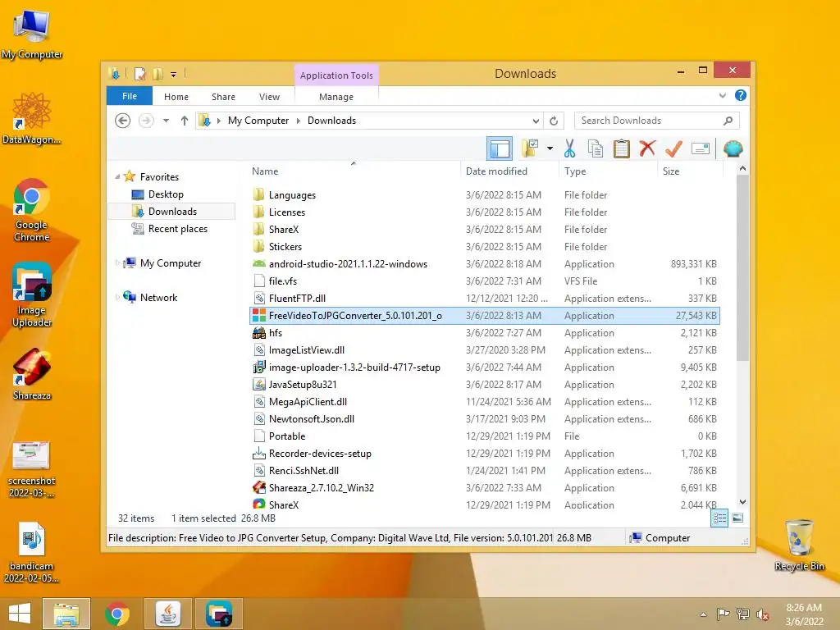Collapse the Favorites tree node
Image resolution: width=840 pixels, height=630 pixels.
click(117, 176)
